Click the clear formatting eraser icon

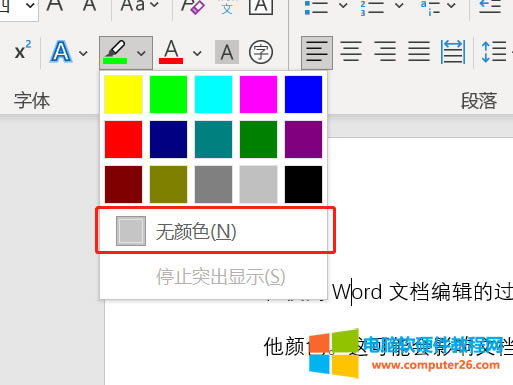tap(192, 6)
